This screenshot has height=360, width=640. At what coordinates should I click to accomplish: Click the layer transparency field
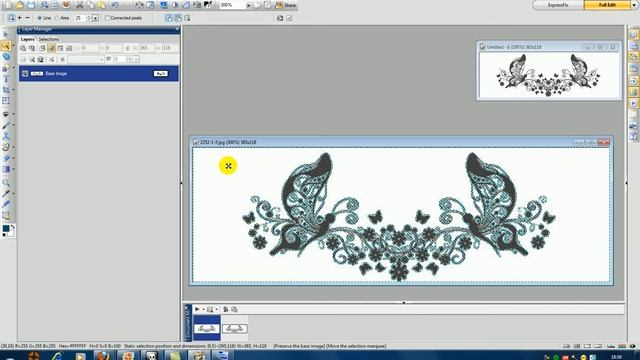tap(120, 60)
